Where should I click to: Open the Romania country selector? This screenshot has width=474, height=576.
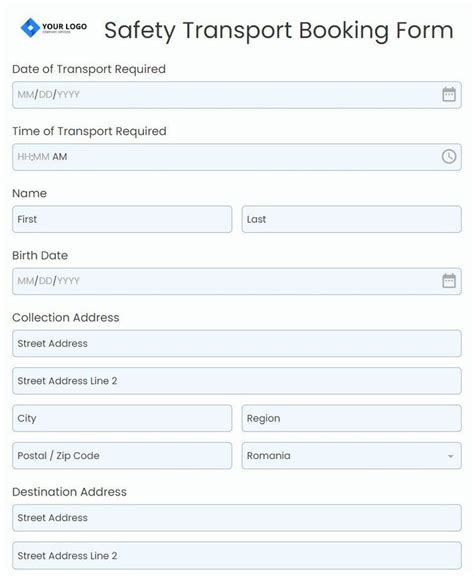point(351,456)
